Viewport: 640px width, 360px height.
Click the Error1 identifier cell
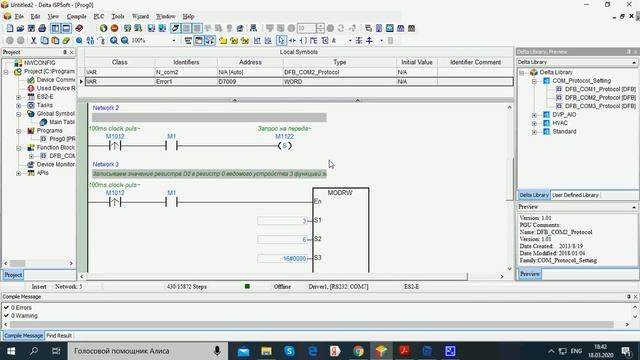[x=186, y=82]
